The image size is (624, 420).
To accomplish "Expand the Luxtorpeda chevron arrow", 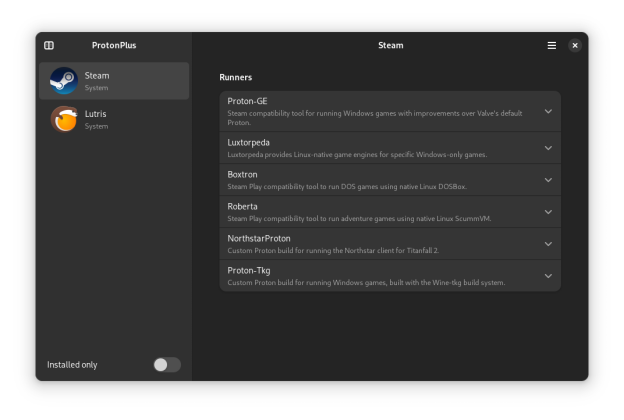I will (548, 148).
